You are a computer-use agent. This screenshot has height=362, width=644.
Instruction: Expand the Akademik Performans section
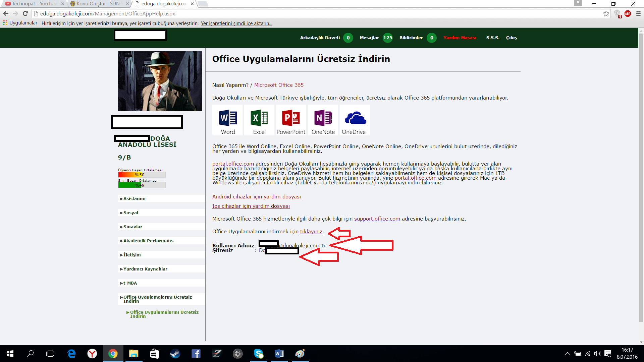(x=148, y=241)
